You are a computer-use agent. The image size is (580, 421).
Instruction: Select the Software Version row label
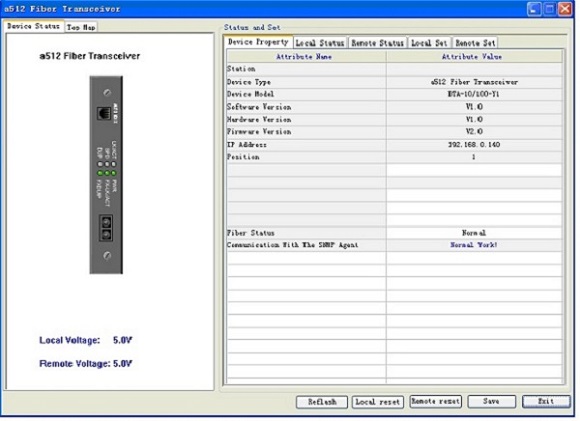pos(259,107)
